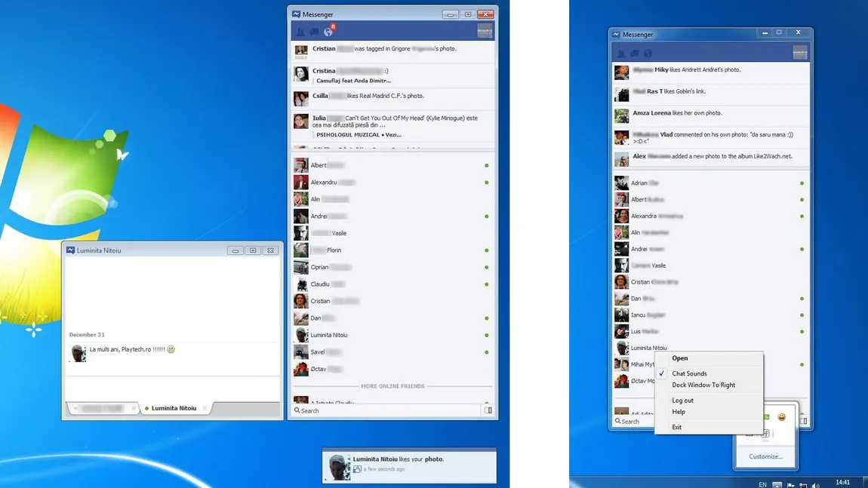Click the 14:41 taskbar clock

842,483
